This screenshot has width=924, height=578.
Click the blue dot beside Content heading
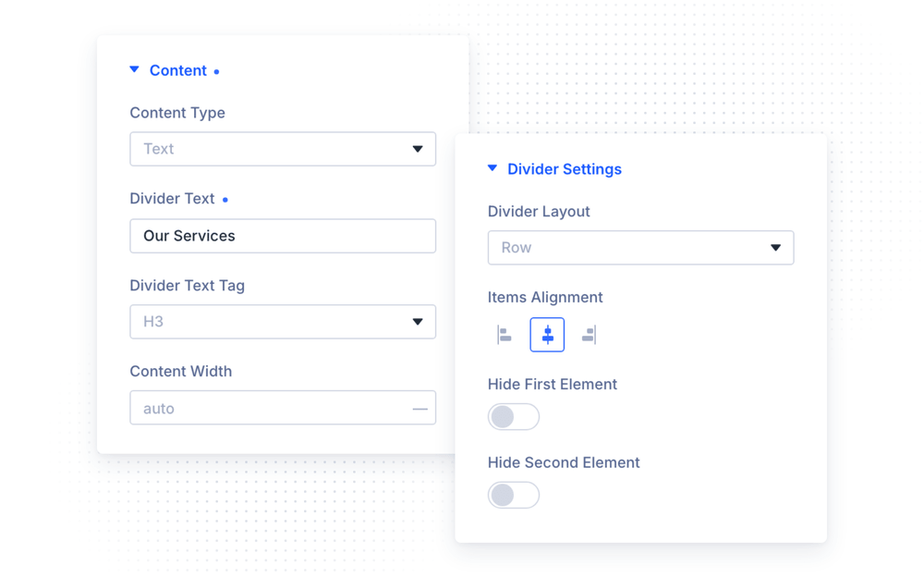pos(217,72)
